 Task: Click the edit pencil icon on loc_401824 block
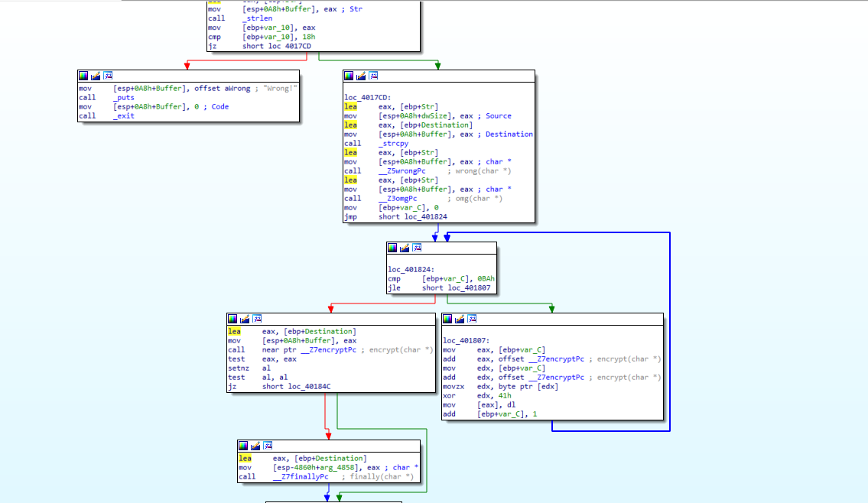point(405,248)
